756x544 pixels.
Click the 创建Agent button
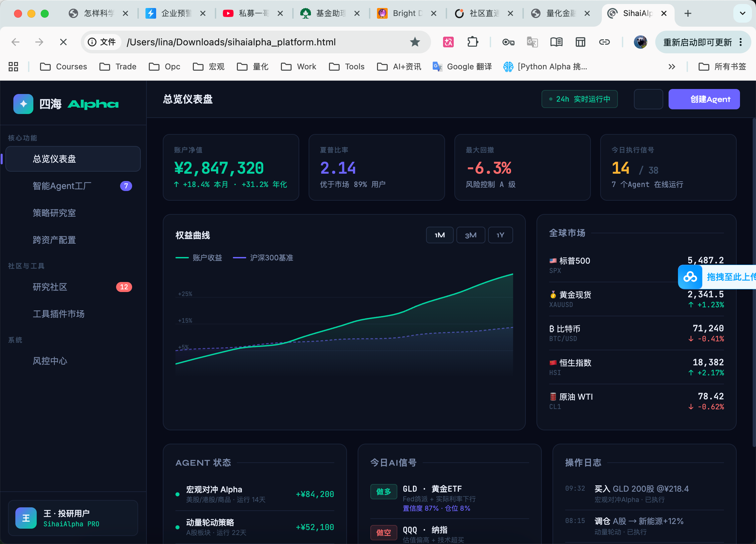pos(704,99)
